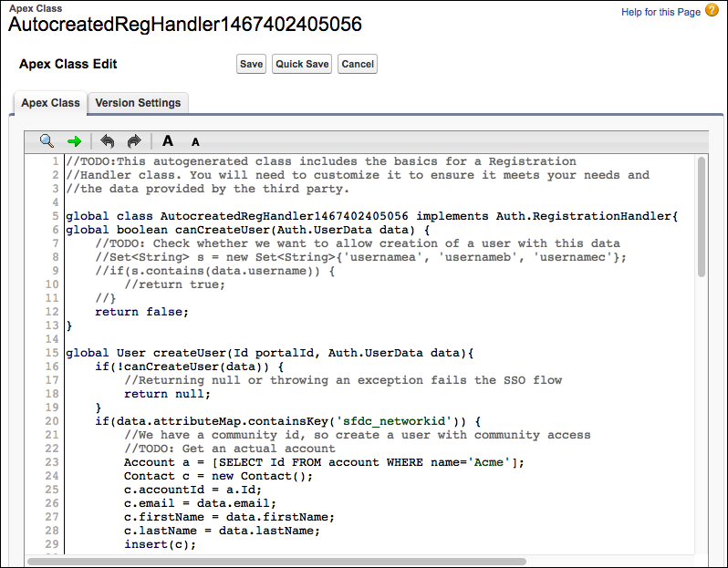The image size is (728, 568).
Task: Click 'c.lastName = data.lastName;' line
Action: (222, 531)
